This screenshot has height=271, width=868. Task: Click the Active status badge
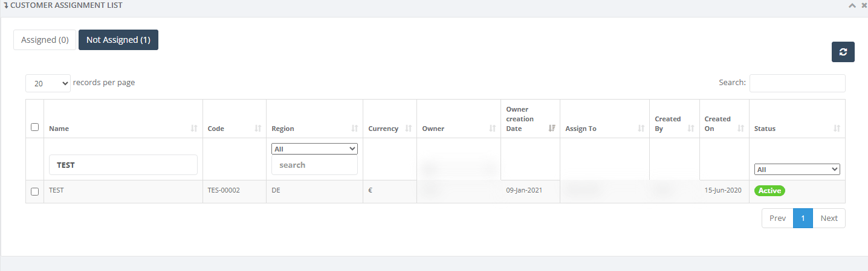pyautogui.click(x=769, y=191)
